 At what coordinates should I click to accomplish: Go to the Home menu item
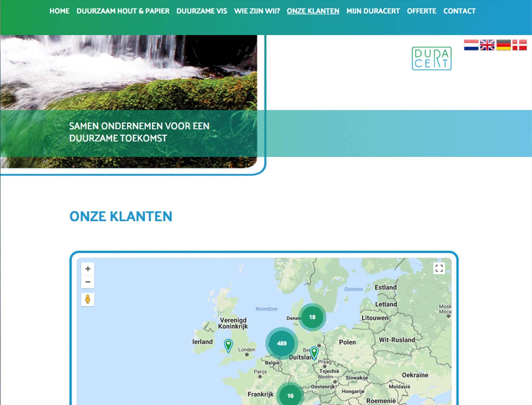pos(59,11)
